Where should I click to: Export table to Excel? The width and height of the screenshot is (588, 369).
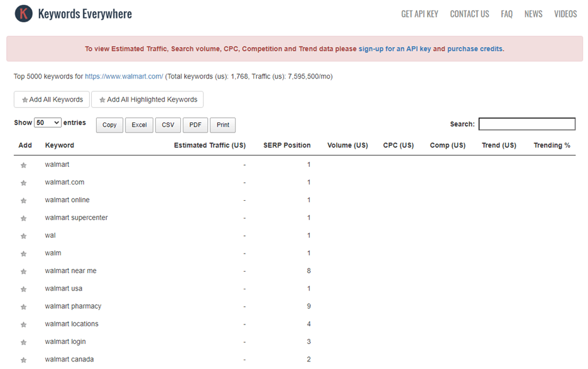tap(139, 125)
